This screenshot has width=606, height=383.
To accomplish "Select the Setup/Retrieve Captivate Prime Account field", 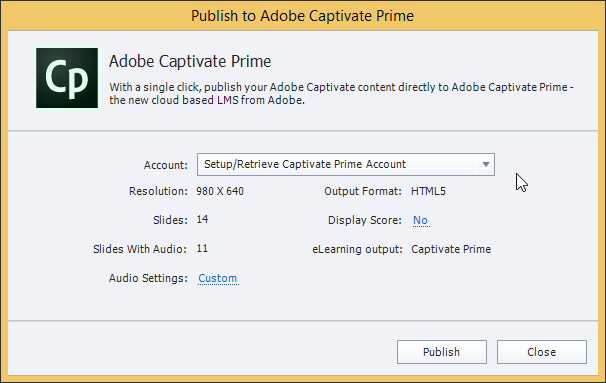I will coord(346,165).
